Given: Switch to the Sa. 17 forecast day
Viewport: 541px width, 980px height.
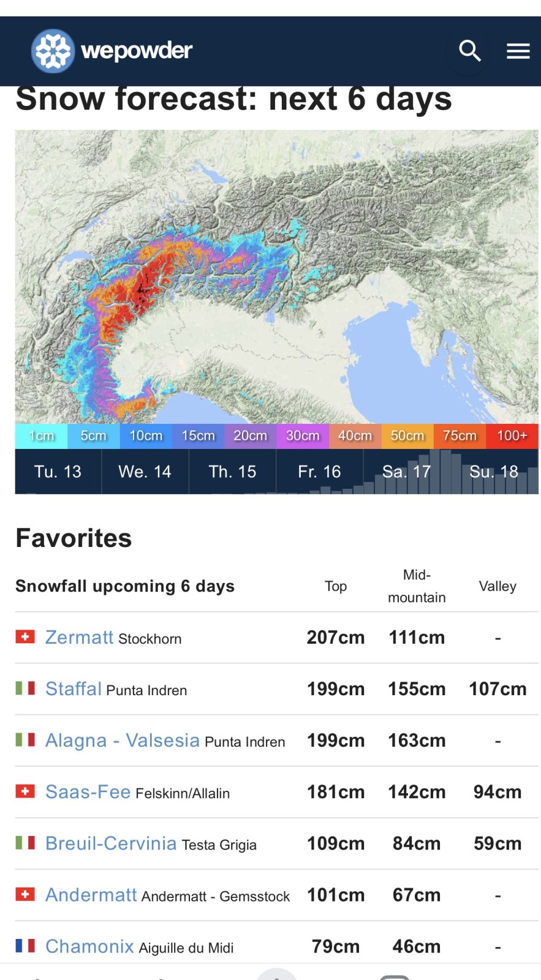Looking at the screenshot, I should click(x=406, y=472).
